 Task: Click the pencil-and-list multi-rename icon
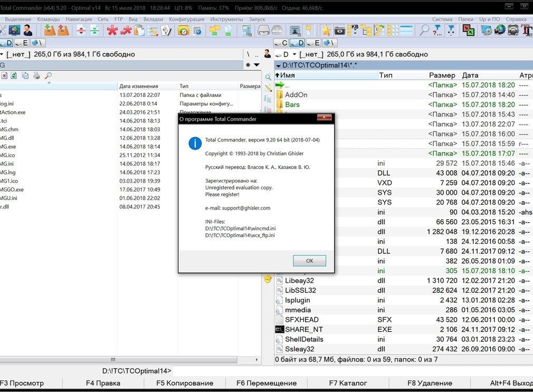(153, 31)
